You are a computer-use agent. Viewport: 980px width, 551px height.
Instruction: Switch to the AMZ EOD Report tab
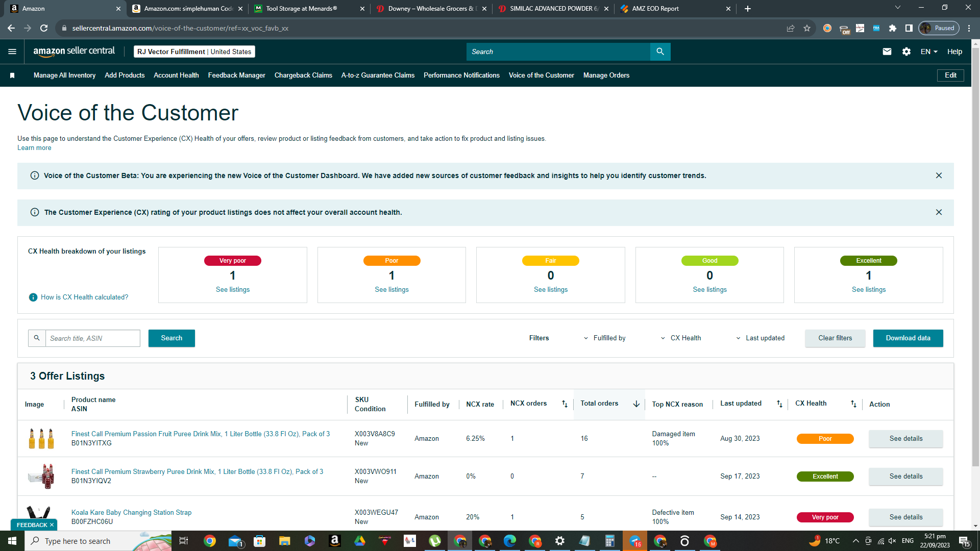(x=675, y=9)
